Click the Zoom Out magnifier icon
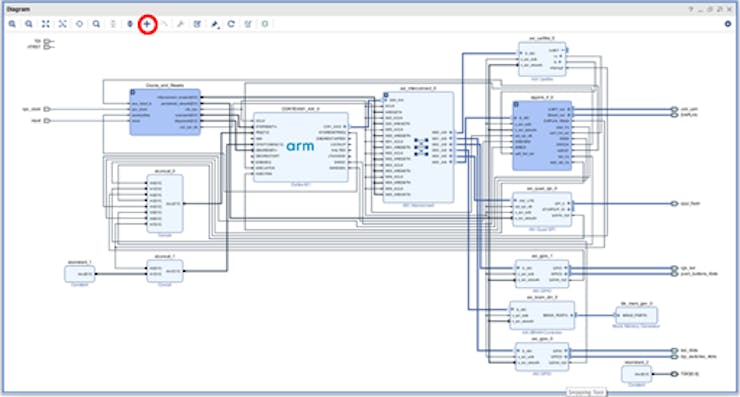Image resolution: width=740 pixels, height=397 pixels. click(x=29, y=24)
